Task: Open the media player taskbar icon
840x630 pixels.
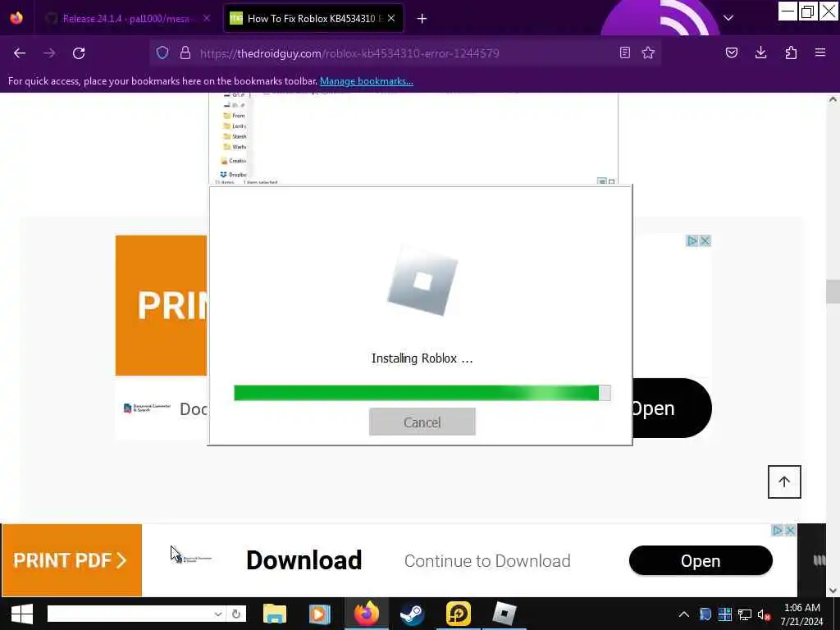Action: coord(320,614)
